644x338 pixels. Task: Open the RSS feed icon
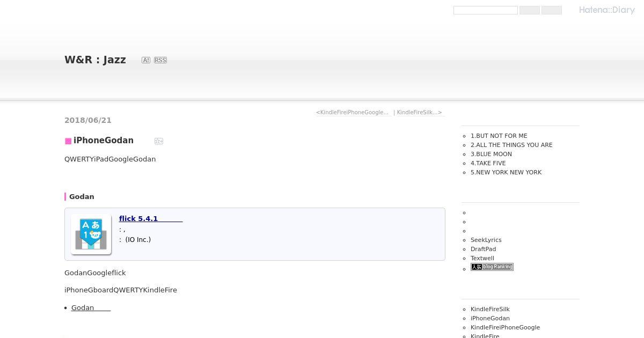[160, 60]
